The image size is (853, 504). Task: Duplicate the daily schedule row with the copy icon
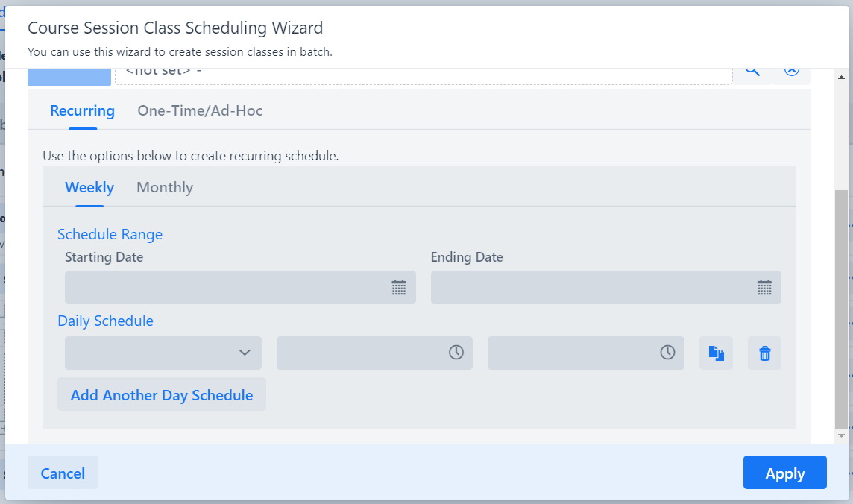[716, 353]
